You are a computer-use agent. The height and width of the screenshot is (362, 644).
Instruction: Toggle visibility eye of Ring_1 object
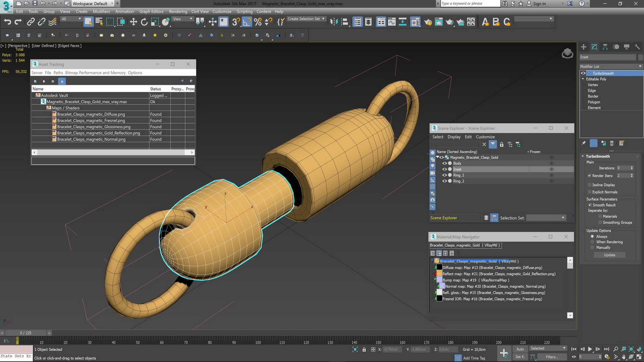tap(444, 175)
